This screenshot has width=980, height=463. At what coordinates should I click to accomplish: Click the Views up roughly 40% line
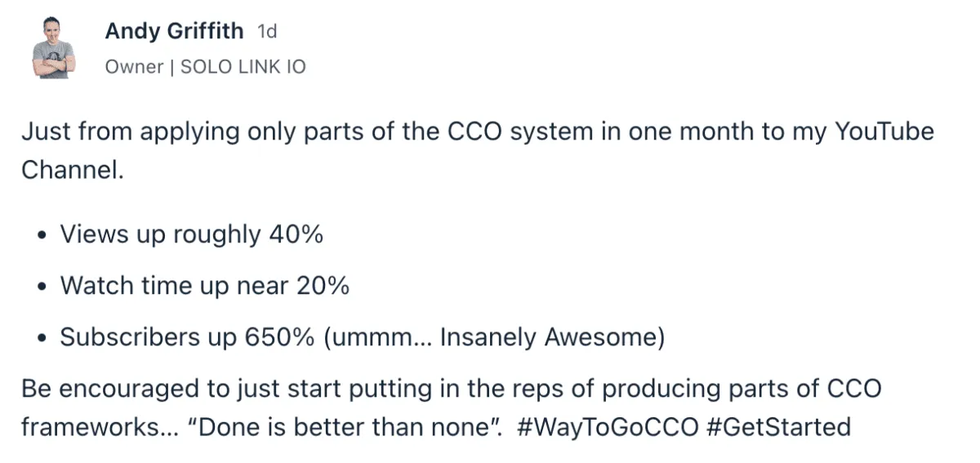pyautogui.click(x=192, y=235)
